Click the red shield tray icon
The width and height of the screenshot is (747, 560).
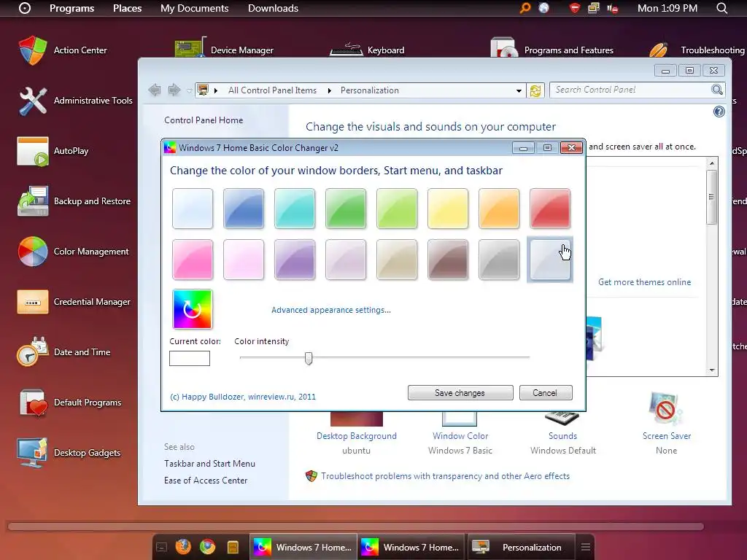(575, 8)
